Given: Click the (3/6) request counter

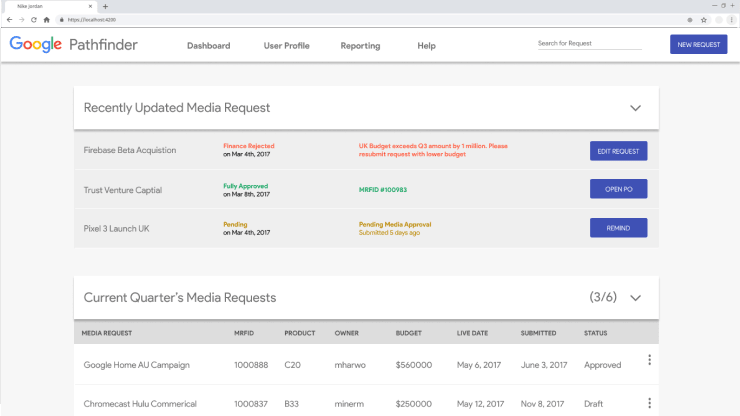Looking at the screenshot, I should 603,297.
